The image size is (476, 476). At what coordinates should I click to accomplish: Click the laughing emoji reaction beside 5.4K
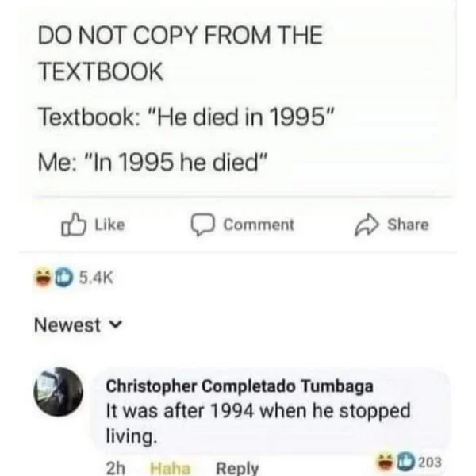43,278
